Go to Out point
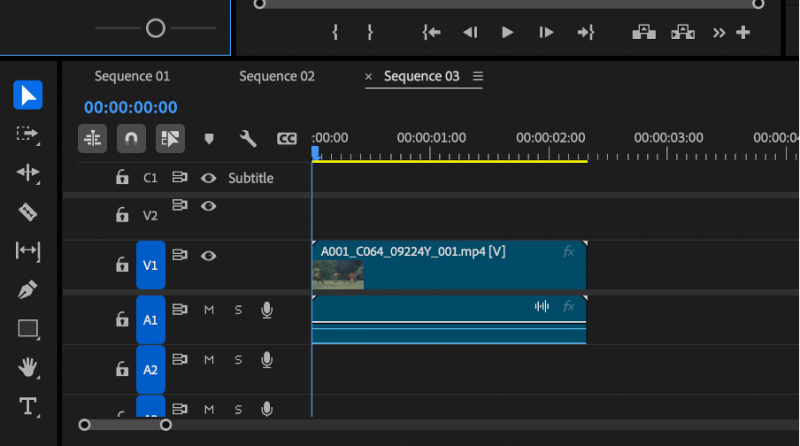Viewport: 800px width, 446px height. [586, 33]
